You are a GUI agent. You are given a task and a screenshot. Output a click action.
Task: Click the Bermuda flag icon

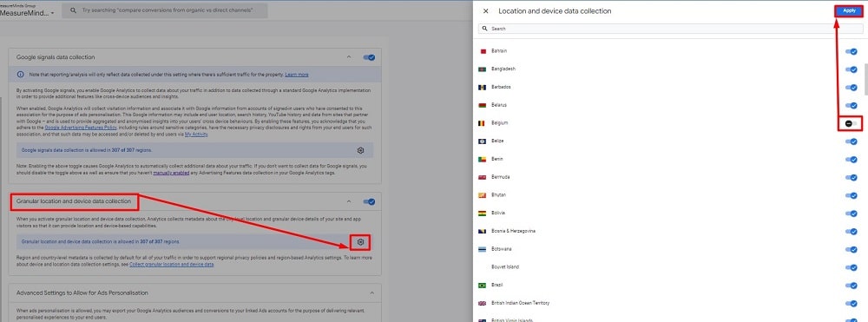(x=483, y=177)
